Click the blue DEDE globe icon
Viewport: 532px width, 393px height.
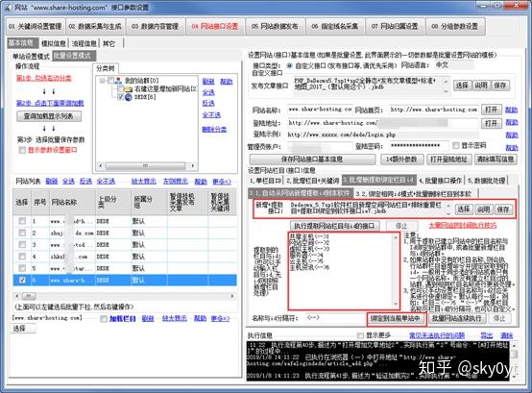click(x=129, y=97)
